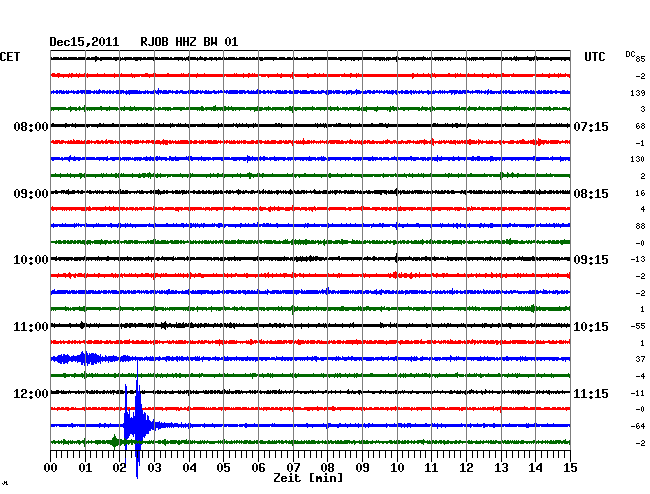Click minute axis tick label 00
Image resolution: width=650 pixels, height=494 pixels.
(51, 468)
